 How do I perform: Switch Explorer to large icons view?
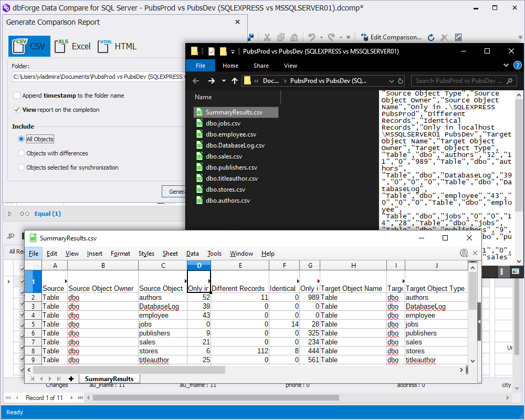click(516, 271)
